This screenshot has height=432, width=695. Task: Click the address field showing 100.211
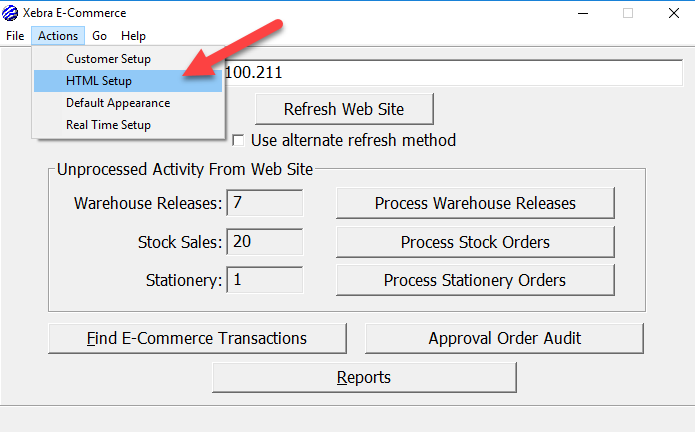click(x=452, y=73)
